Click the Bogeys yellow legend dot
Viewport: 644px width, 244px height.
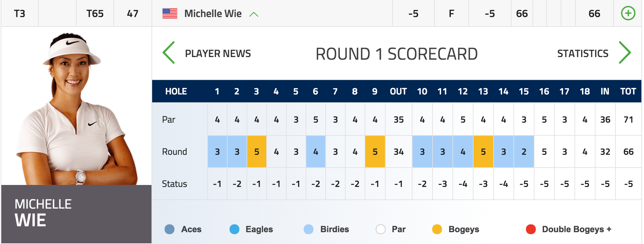(437, 229)
